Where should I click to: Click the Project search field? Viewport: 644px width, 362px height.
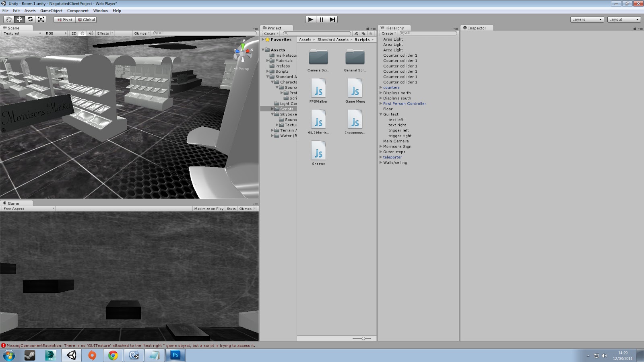click(317, 34)
